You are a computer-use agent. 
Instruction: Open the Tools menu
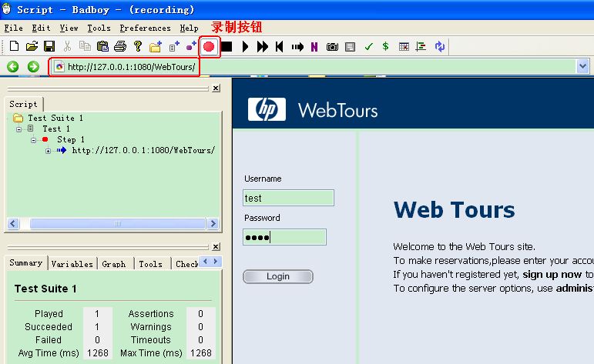pyautogui.click(x=99, y=28)
